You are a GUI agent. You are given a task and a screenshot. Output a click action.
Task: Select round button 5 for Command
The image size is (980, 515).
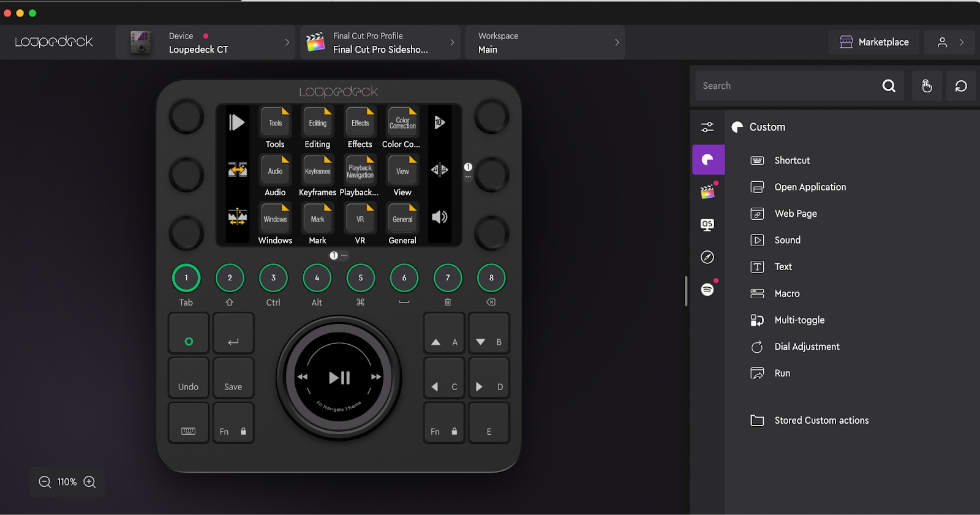361,278
